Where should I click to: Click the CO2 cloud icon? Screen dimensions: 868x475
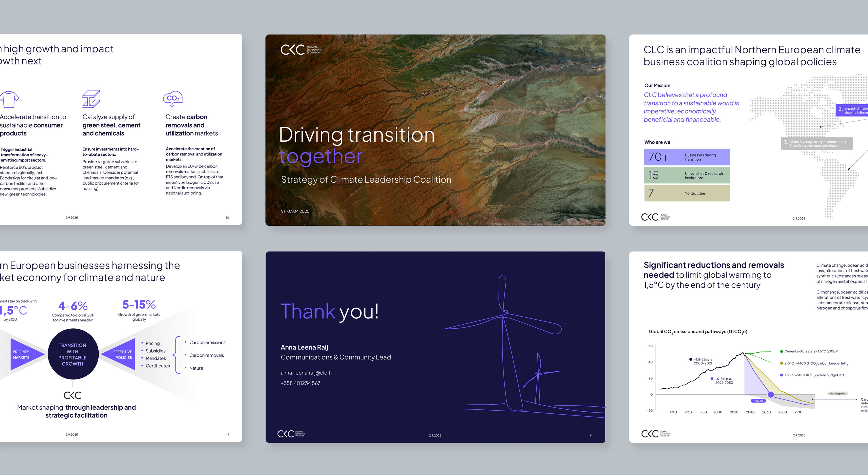pyautogui.click(x=173, y=98)
